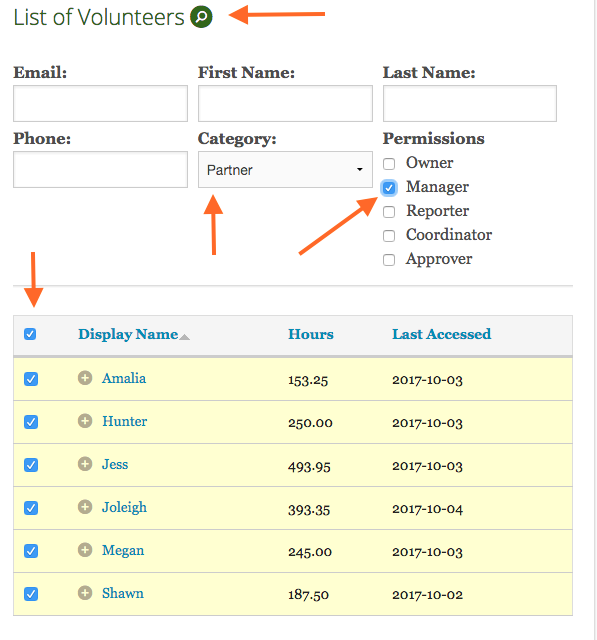Open the Amalia volunteer name link
This screenshot has height=640, width=597.
(x=124, y=378)
